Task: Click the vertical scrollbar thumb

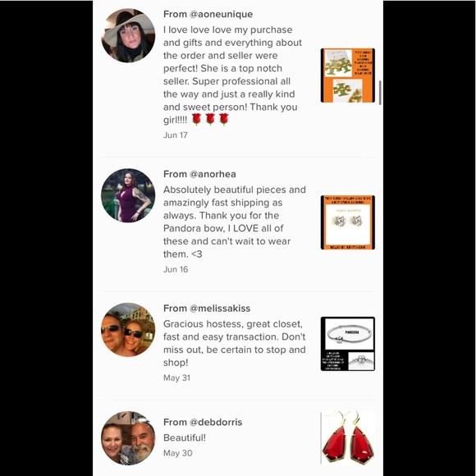Action: [x=380, y=93]
